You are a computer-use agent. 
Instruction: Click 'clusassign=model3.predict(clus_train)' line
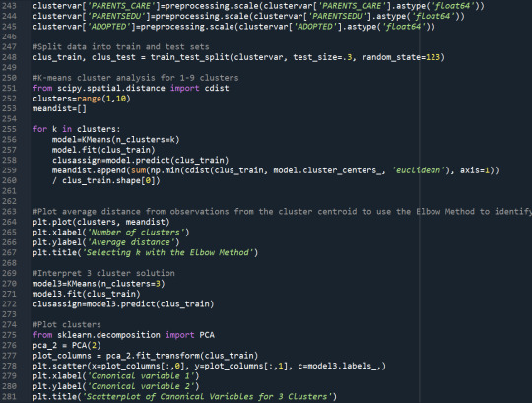click(x=123, y=304)
